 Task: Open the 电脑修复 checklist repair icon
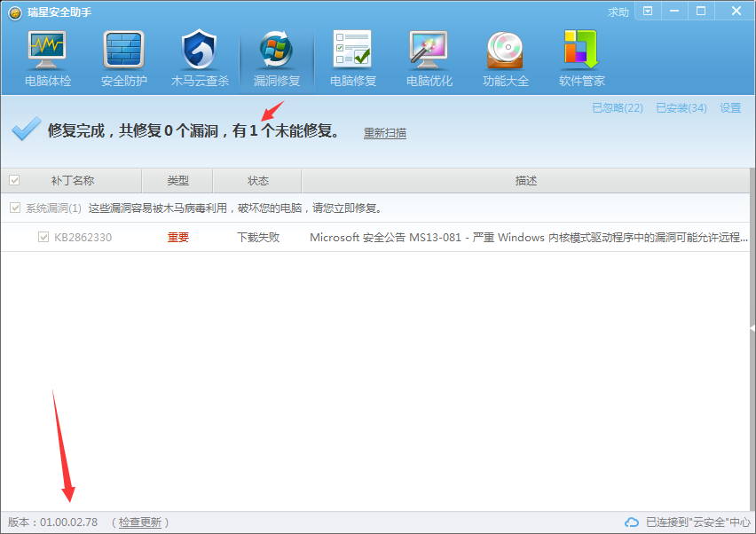[x=352, y=49]
